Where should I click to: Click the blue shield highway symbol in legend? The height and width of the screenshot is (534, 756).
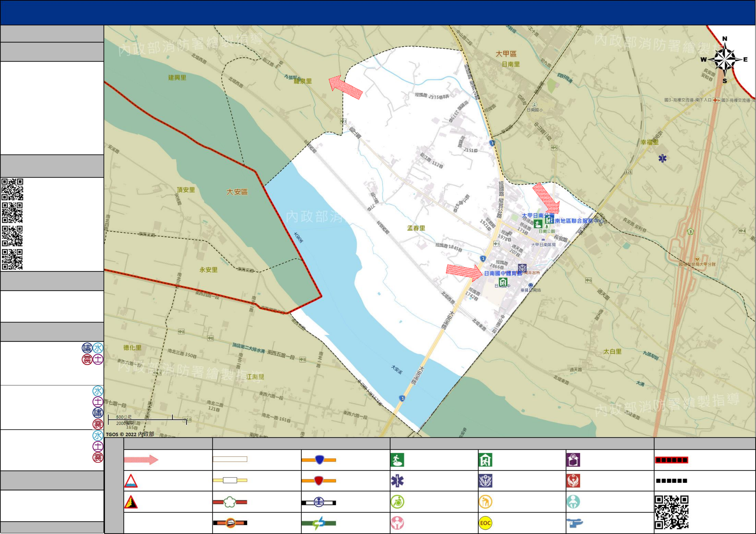pos(319,460)
